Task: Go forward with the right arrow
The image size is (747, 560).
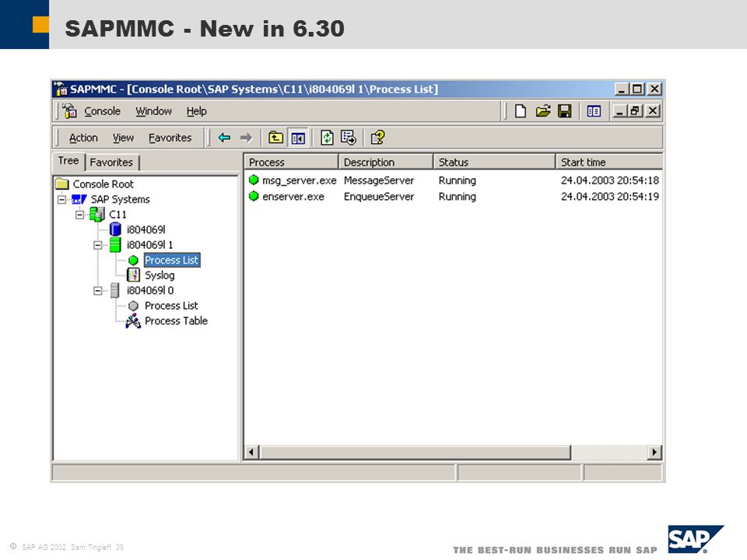Action: [246, 138]
